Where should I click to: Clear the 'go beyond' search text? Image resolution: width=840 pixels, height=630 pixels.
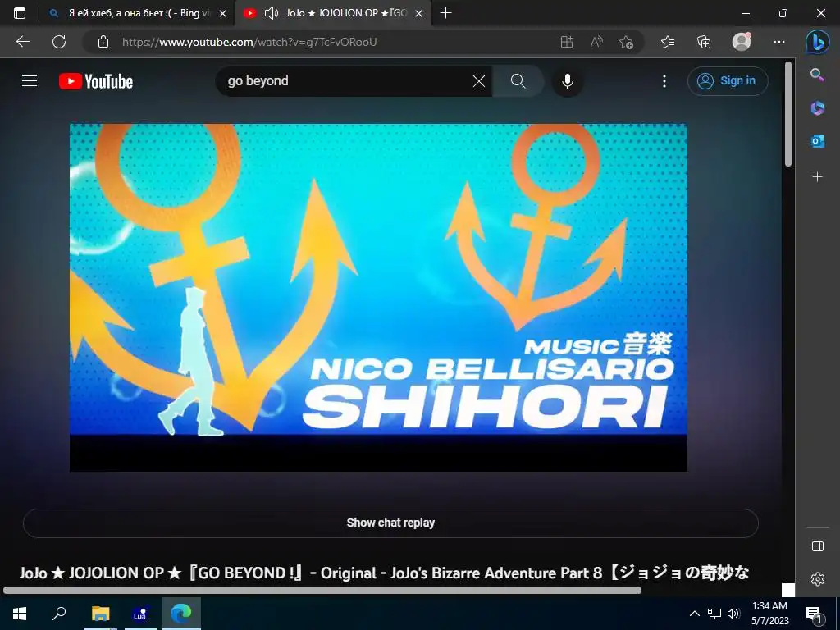[479, 81]
